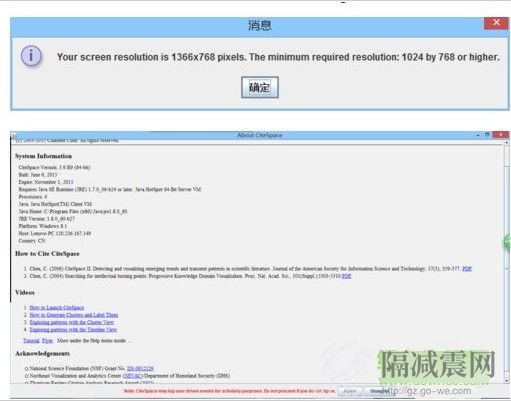Click the red note about logging user events

coord(229,391)
